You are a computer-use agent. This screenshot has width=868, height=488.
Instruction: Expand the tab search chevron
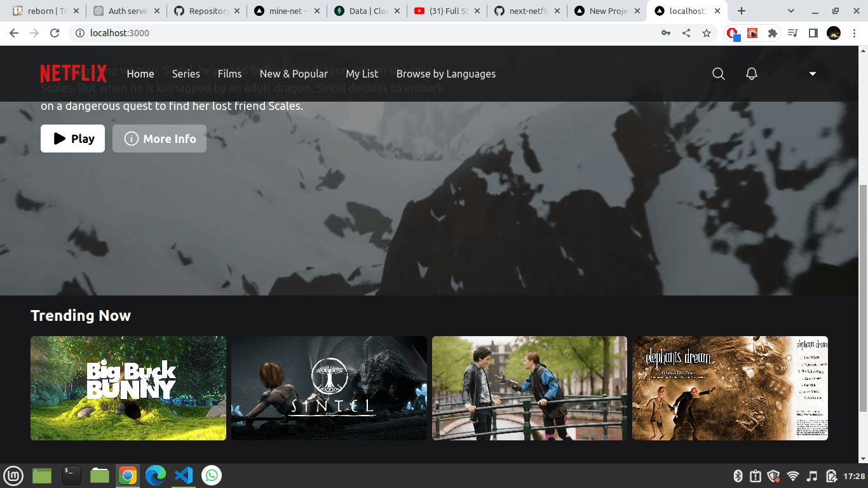pyautogui.click(x=791, y=11)
